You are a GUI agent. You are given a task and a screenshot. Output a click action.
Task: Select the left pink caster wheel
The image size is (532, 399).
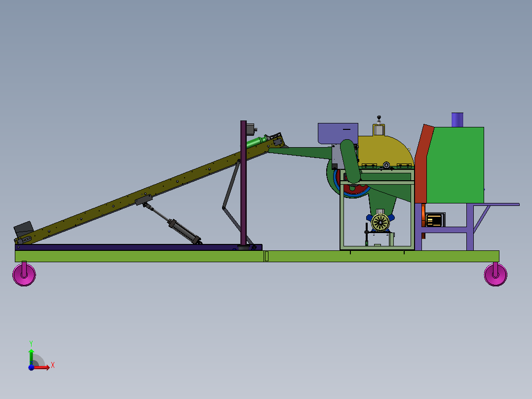point(24,275)
